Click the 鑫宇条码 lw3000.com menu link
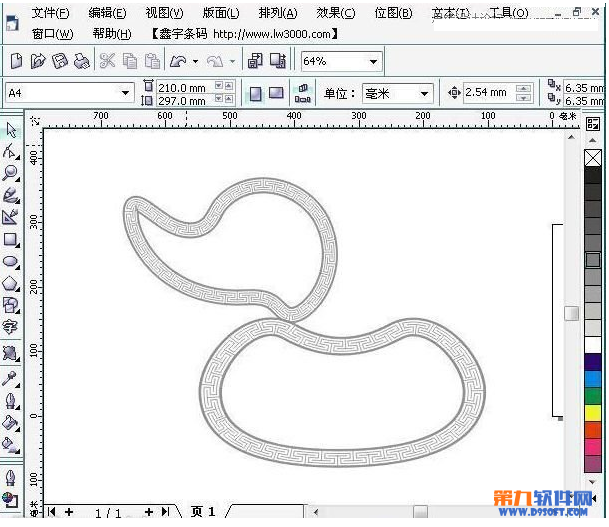609x527 pixels. [x=244, y=34]
